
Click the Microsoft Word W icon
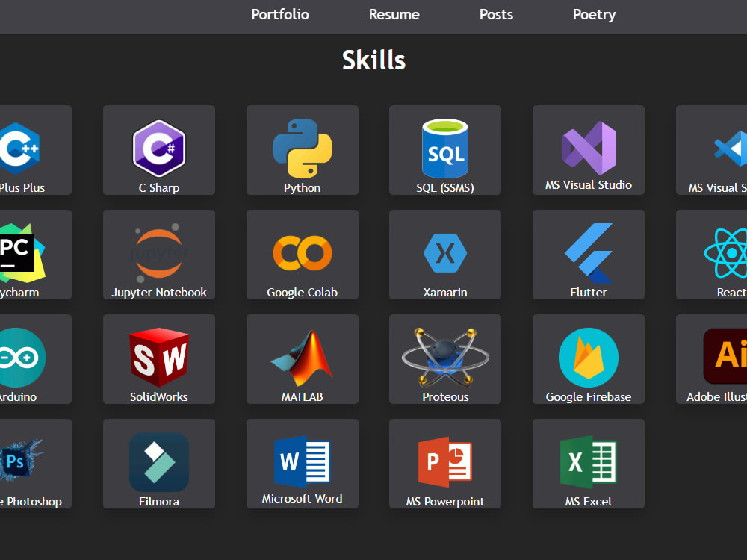coord(302,461)
